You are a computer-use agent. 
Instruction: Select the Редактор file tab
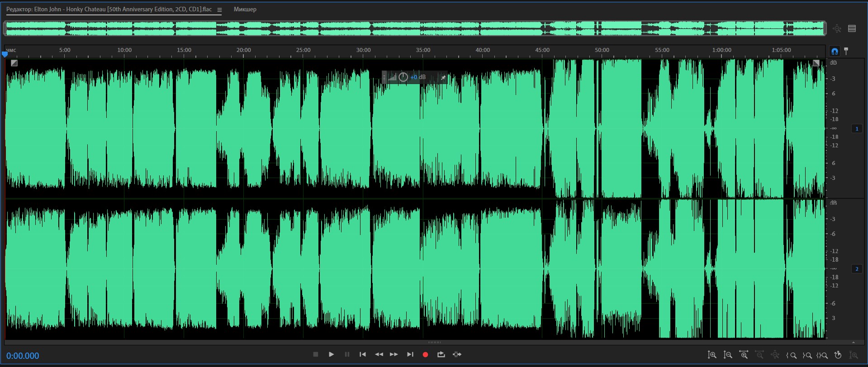tap(109, 9)
